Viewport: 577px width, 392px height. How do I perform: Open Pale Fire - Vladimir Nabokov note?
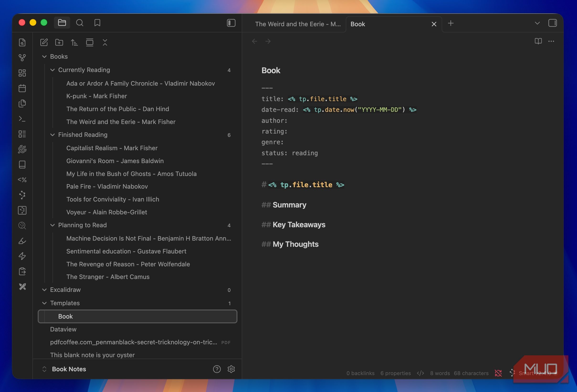pos(138,186)
